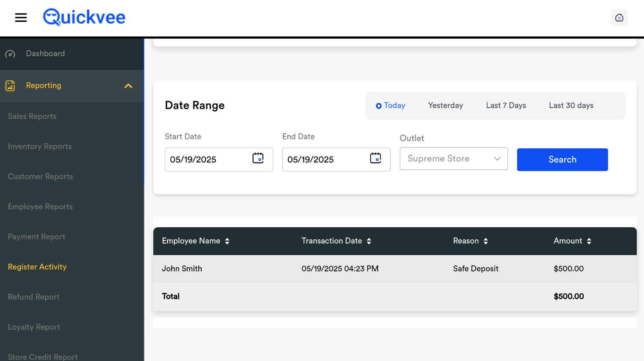
Task: Open the End Date calendar icon
Action: coord(375,158)
